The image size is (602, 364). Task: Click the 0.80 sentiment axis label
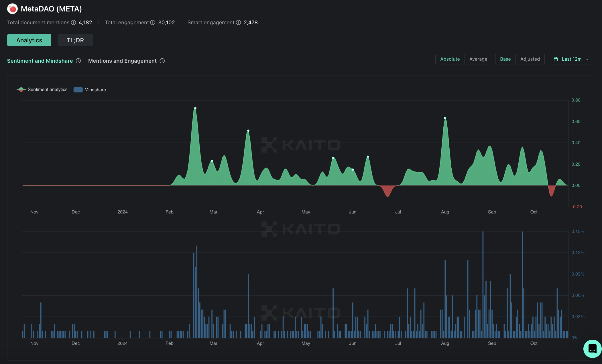click(x=576, y=100)
